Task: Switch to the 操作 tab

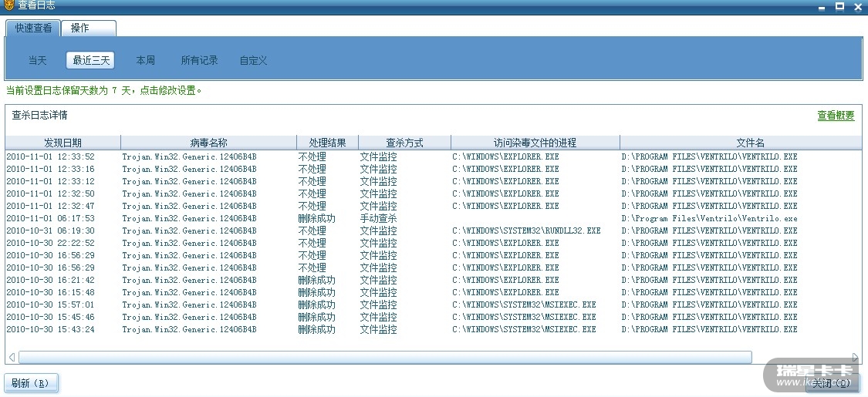Action: pyautogui.click(x=89, y=29)
